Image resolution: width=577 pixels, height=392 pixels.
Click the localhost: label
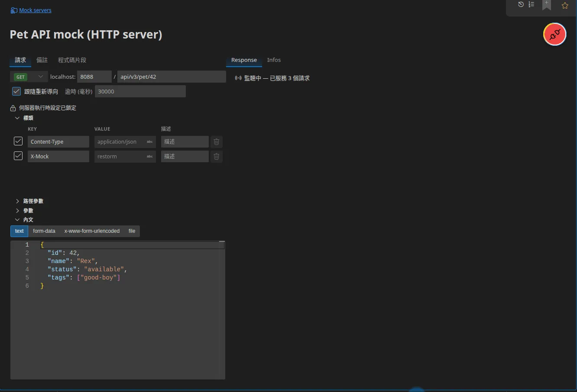click(63, 77)
